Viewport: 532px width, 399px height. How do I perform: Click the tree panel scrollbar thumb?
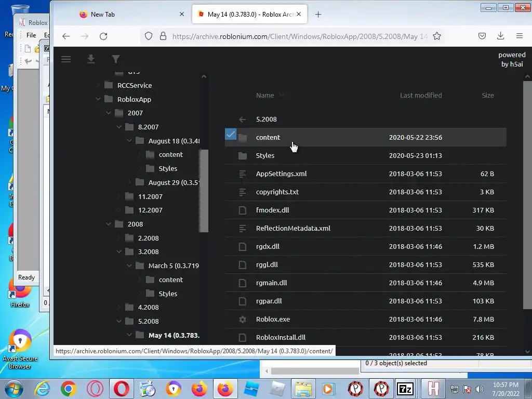point(204,191)
